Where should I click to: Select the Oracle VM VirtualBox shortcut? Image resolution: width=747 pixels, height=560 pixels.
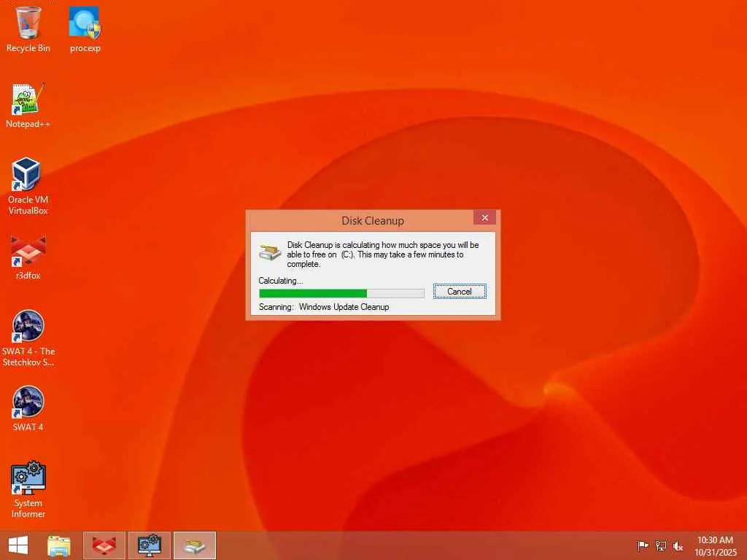point(28,186)
